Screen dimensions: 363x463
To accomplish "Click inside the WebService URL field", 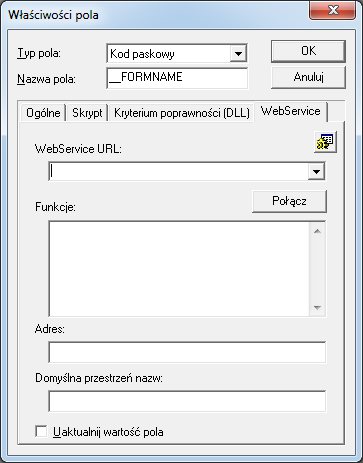I will click(x=179, y=172).
